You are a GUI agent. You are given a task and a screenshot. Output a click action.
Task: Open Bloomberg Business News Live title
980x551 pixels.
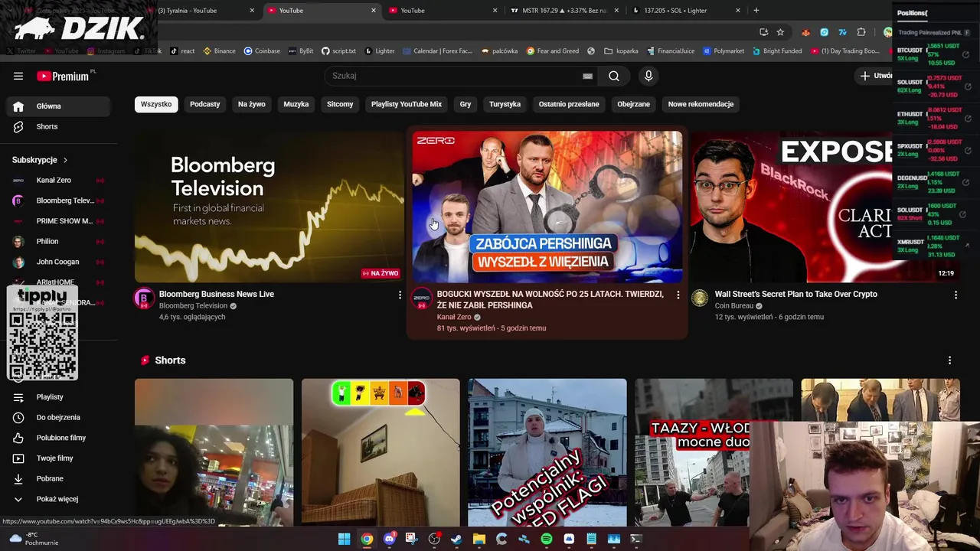[217, 294]
